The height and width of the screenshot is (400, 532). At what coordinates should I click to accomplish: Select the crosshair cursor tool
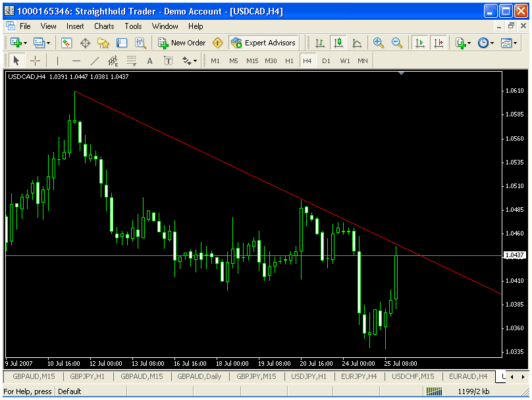click(x=36, y=61)
